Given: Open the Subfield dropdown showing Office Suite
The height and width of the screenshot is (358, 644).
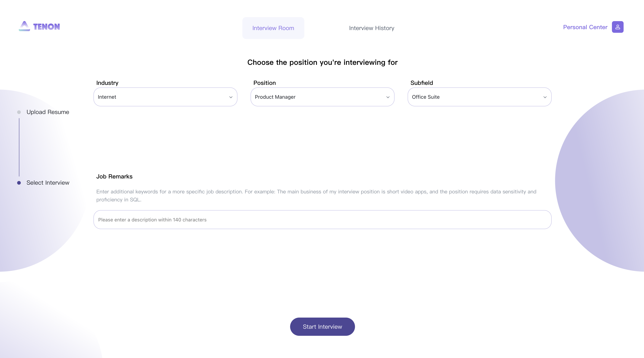Looking at the screenshot, I should pyautogui.click(x=479, y=97).
